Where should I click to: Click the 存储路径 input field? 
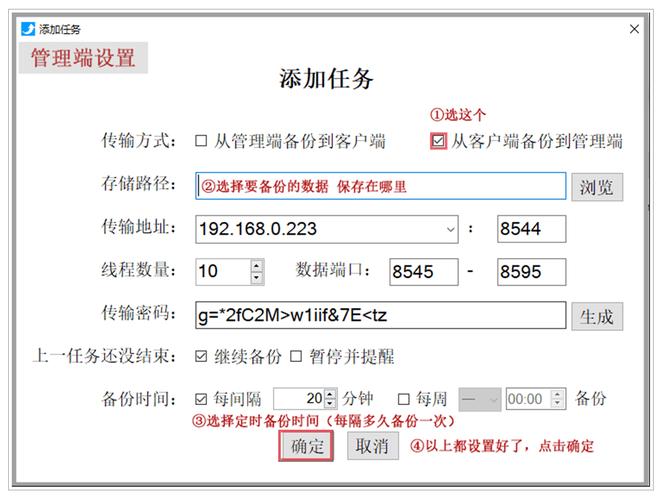[x=381, y=186]
